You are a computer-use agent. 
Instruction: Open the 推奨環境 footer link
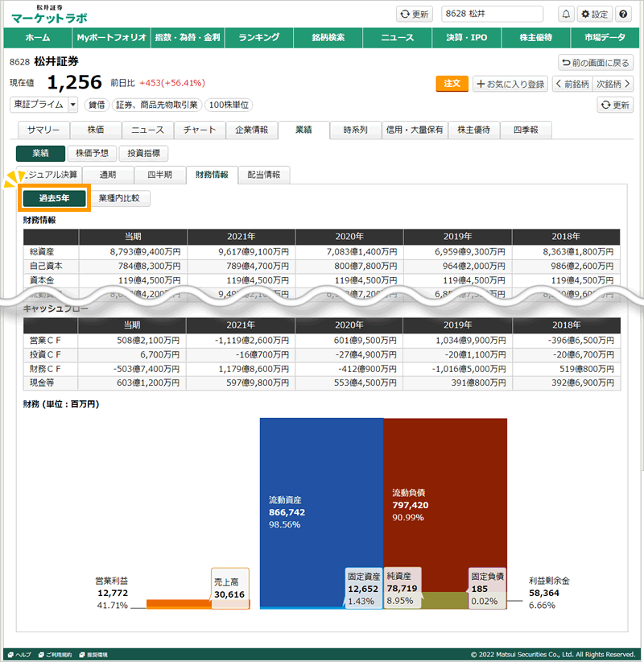[93, 655]
